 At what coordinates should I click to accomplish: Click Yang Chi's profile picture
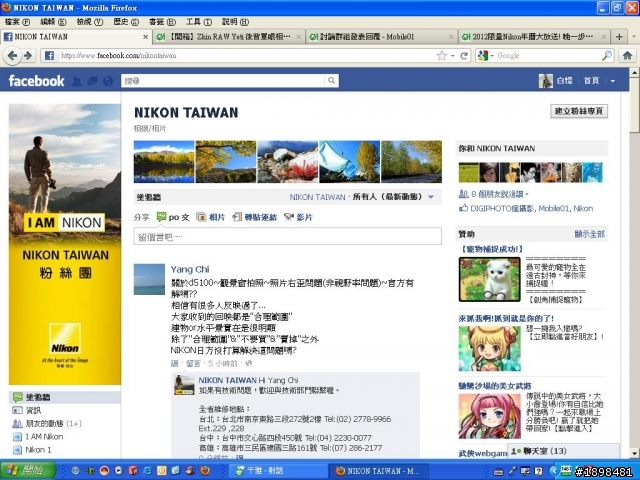tap(149, 279)
